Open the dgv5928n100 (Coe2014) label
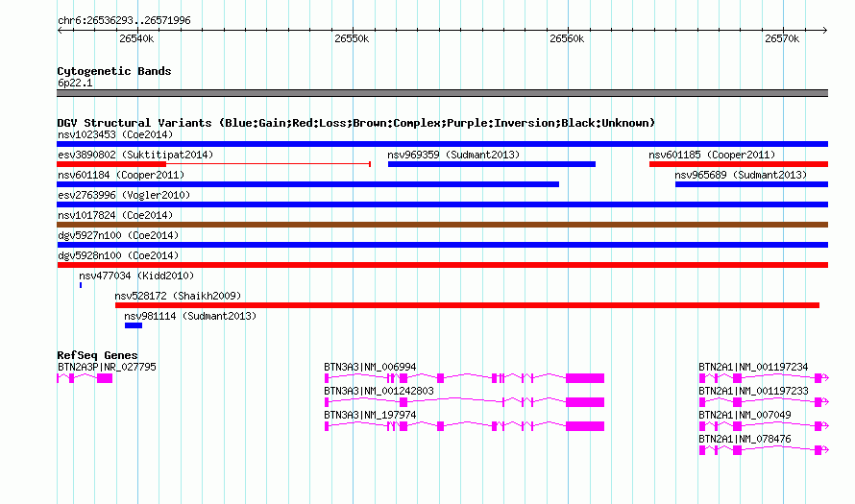855x504 pixels. click(118, 255)
